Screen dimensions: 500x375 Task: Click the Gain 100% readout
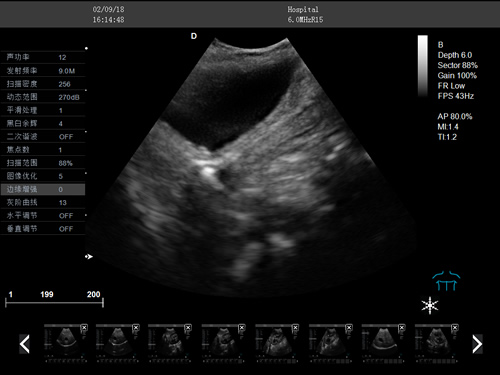pyautogui.click(x=457, y=75)
